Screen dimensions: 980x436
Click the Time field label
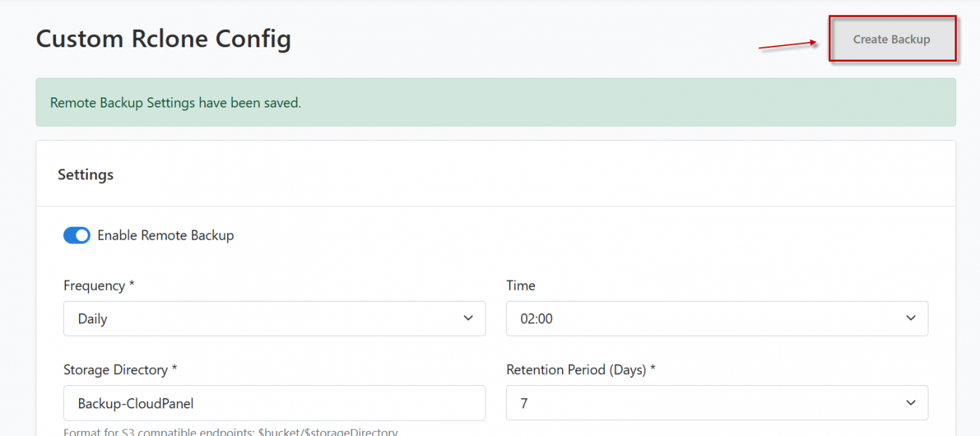520,286
